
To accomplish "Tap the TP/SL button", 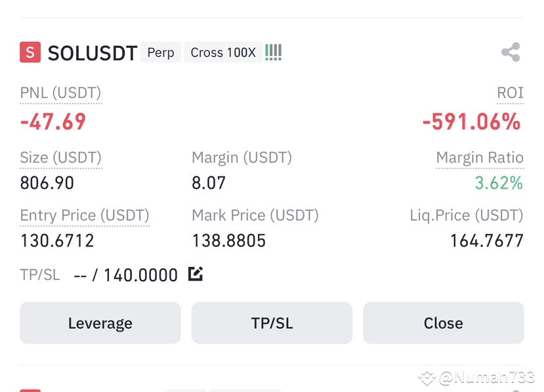I will click(272, 323).
